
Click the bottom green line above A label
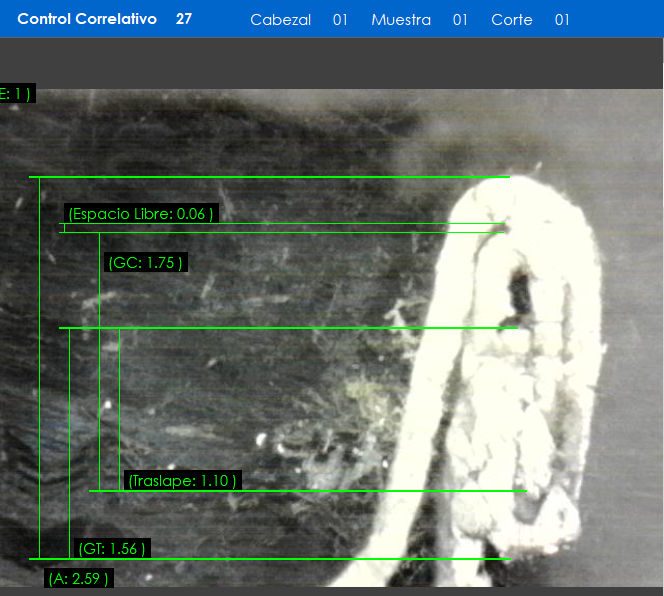click(270, 558)
